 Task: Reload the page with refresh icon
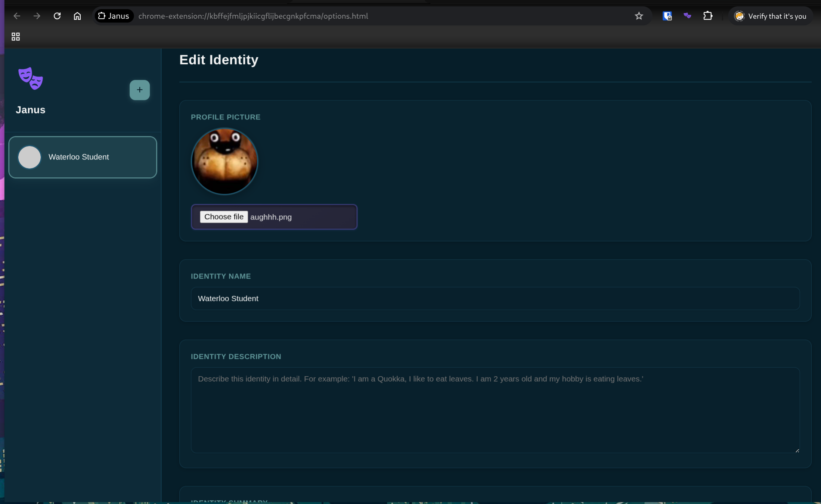[57, 16]
